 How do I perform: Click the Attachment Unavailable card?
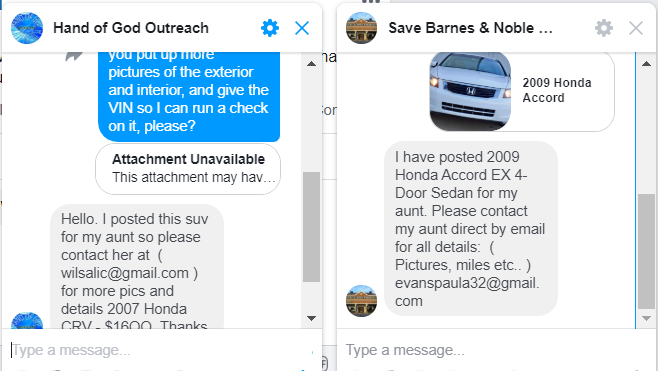188,169
